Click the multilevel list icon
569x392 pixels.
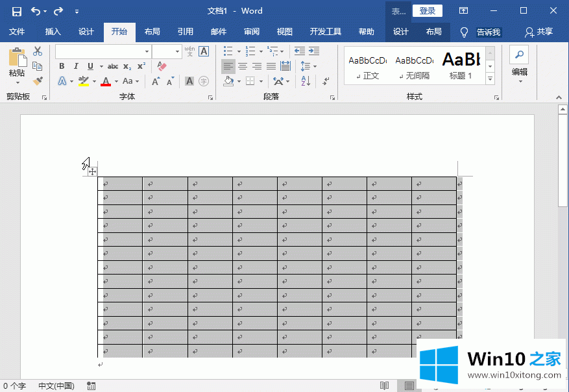coord(272,51)
